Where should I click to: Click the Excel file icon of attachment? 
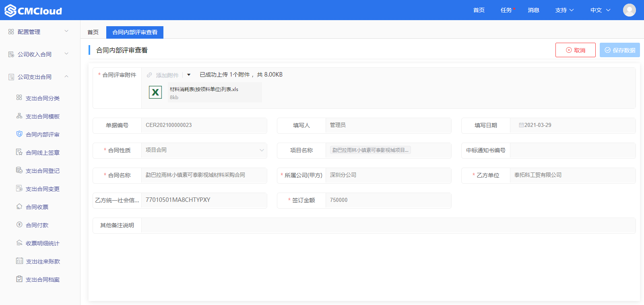(x=155, y=92)
